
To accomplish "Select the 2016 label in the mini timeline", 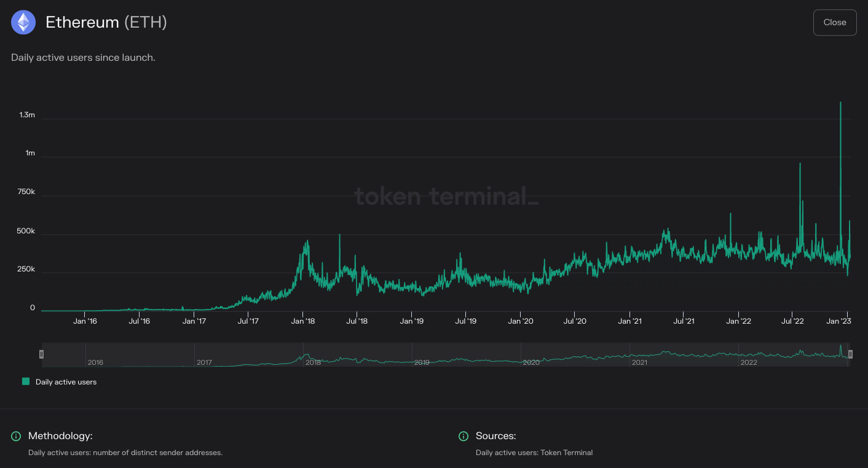I will 95,362.
